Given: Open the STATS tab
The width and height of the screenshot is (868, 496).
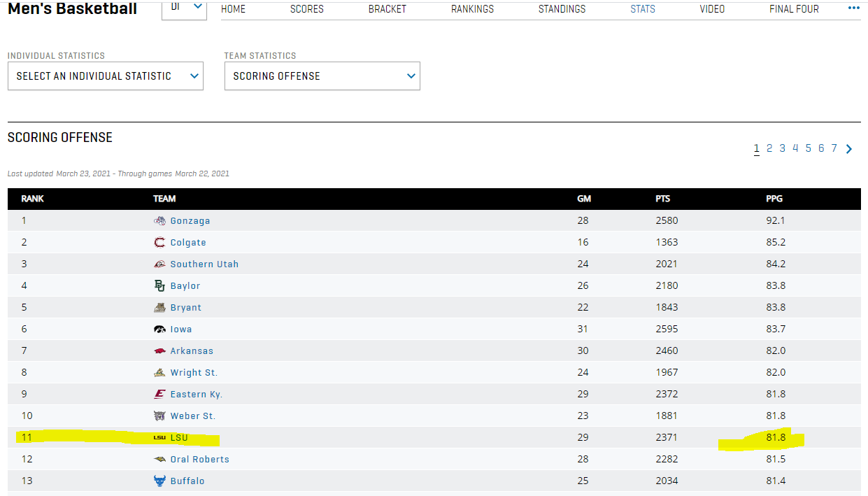Looking at the screenshot, I should [643, 9].
